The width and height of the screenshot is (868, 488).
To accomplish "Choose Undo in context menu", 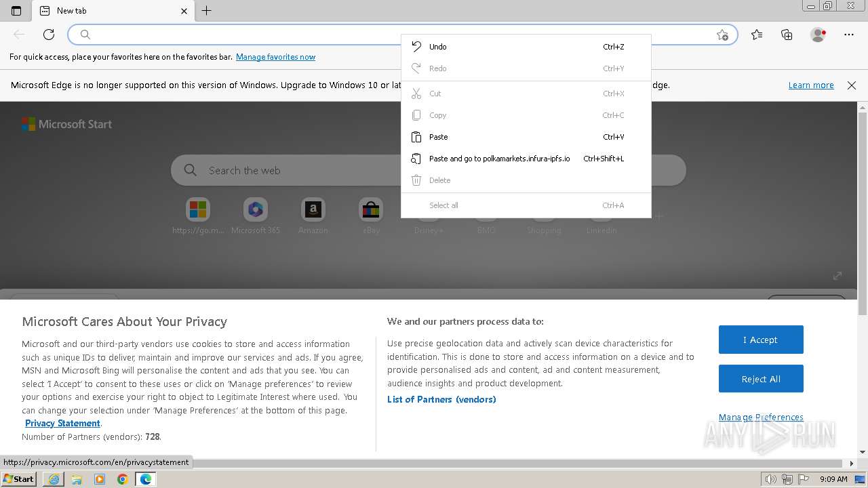I will click(x=526, y=47).
